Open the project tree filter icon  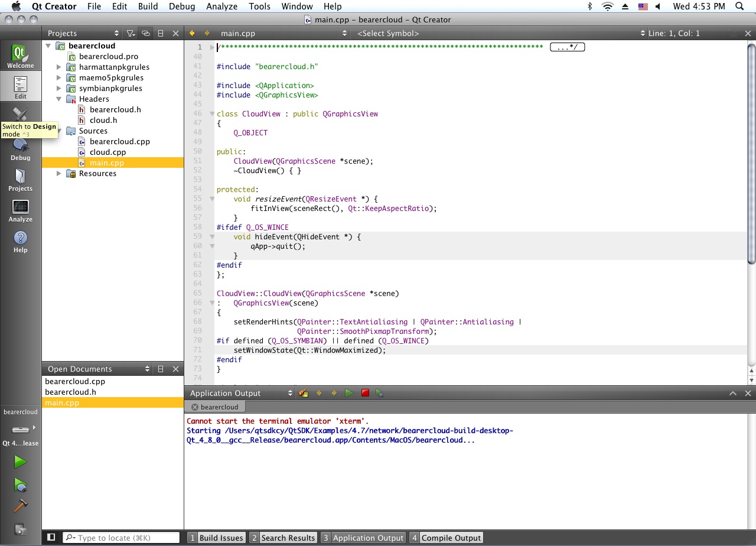point(131,34)
